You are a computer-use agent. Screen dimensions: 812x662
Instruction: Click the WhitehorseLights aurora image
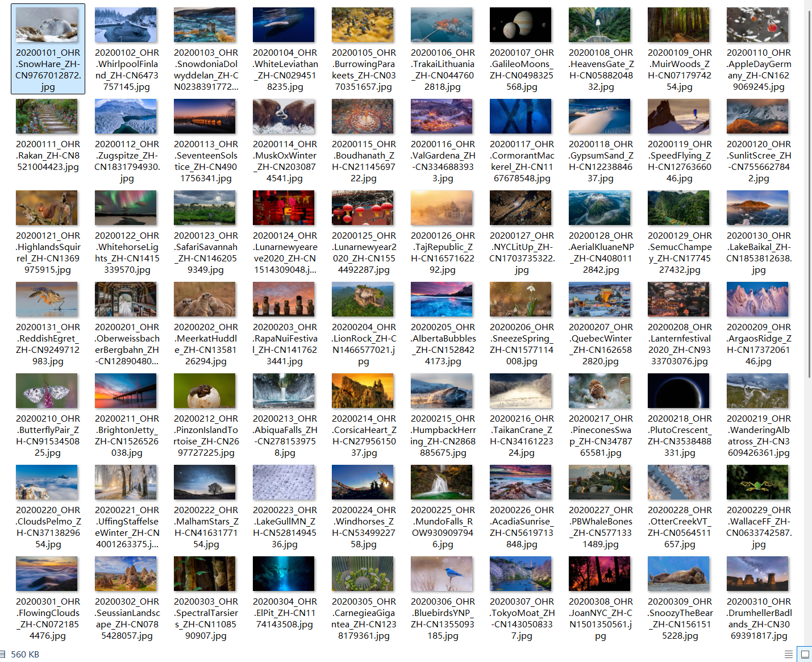[x=126, y=209]
